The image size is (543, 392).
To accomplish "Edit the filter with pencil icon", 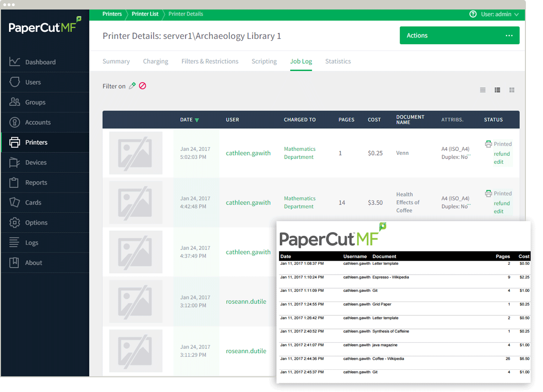I will tap(132, 86).
